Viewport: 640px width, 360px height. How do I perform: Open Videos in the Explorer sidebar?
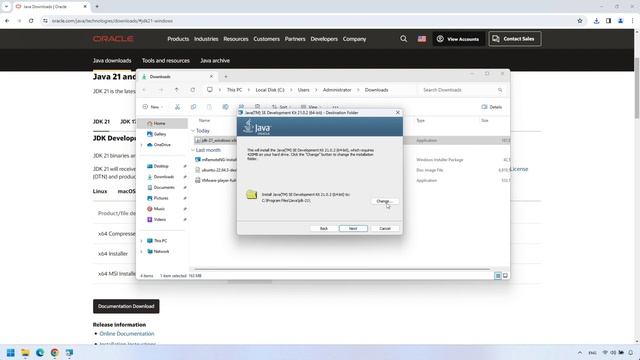160,220
